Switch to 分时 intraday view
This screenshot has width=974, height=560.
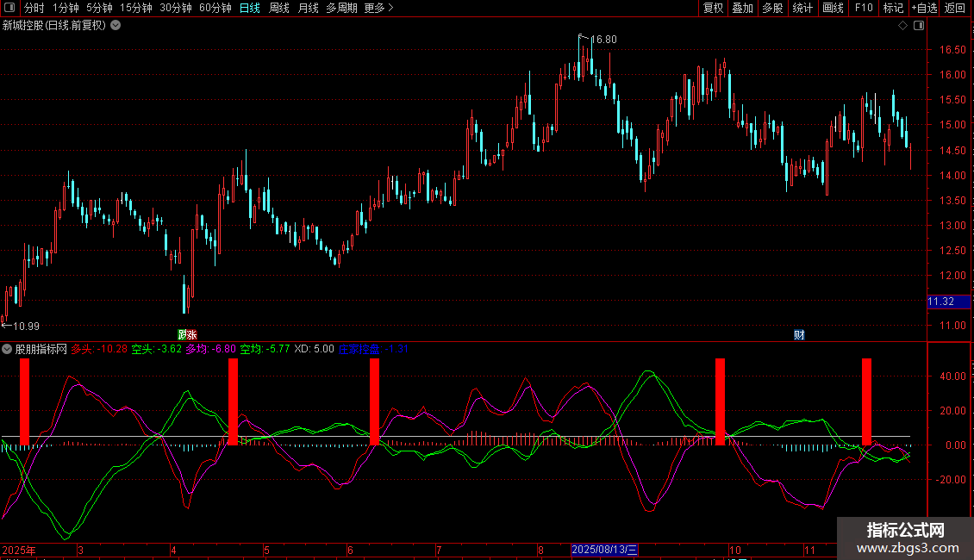[34, 8]
